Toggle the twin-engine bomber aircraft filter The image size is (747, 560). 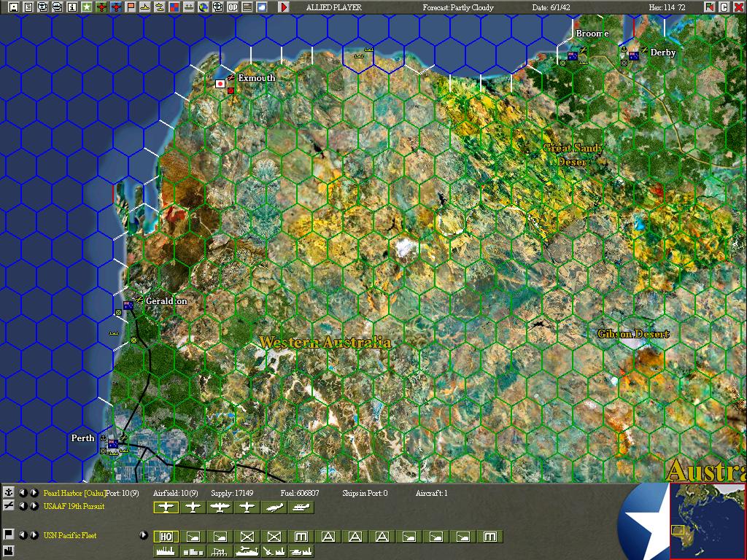point(220,507)
